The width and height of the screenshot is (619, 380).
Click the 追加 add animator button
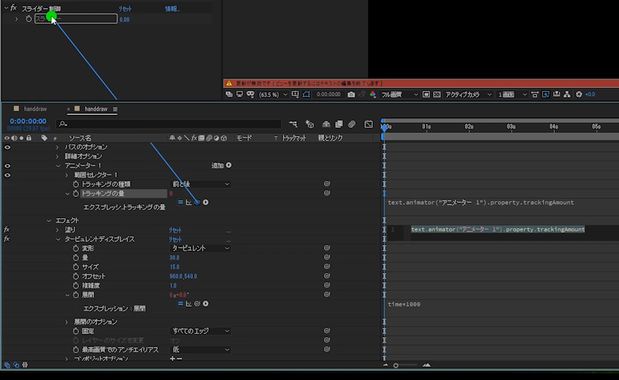221,165
